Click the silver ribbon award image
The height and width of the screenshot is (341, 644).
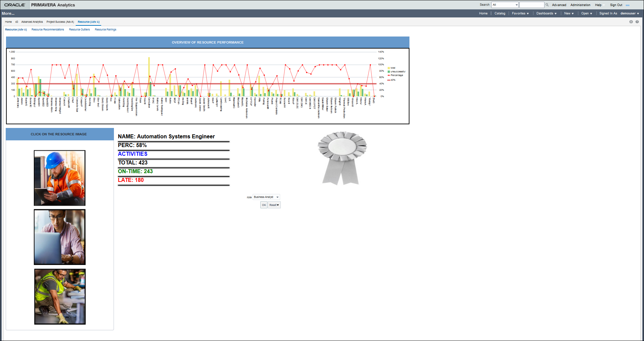(x=342, y=158)
